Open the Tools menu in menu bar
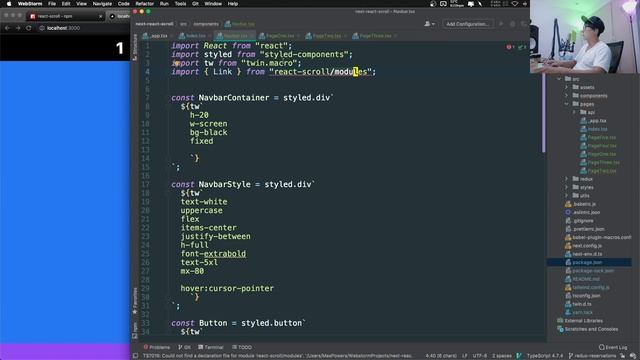 tap(180, 4)
